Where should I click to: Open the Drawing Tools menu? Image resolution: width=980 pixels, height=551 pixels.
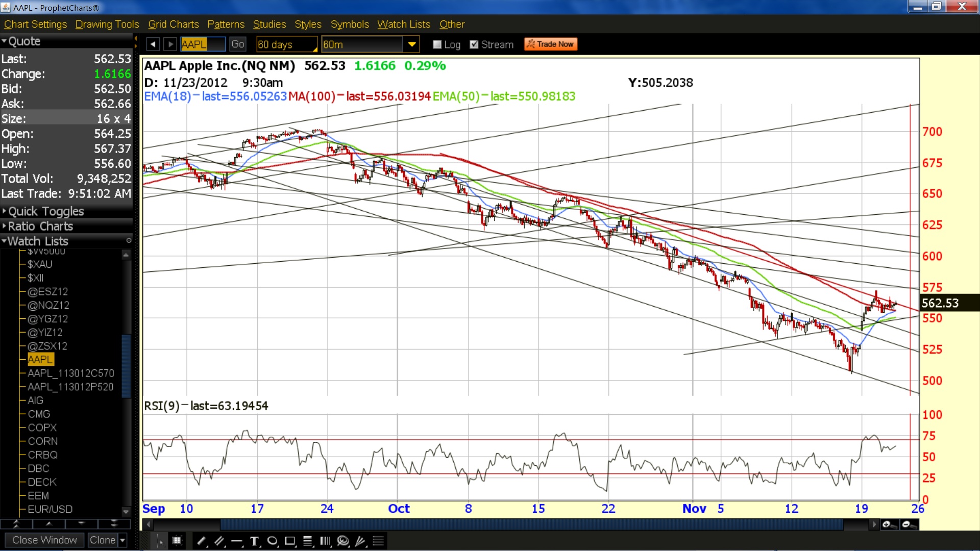click(x=107, y=24)
